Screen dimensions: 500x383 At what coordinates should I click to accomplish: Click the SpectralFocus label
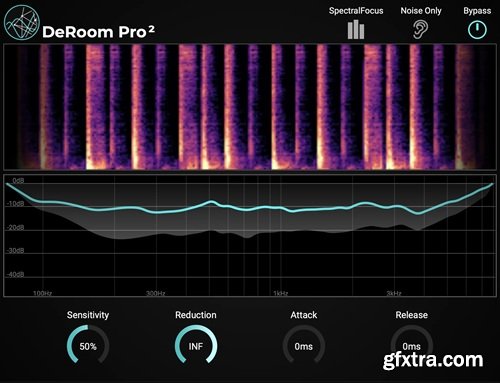tap(356, 11)
